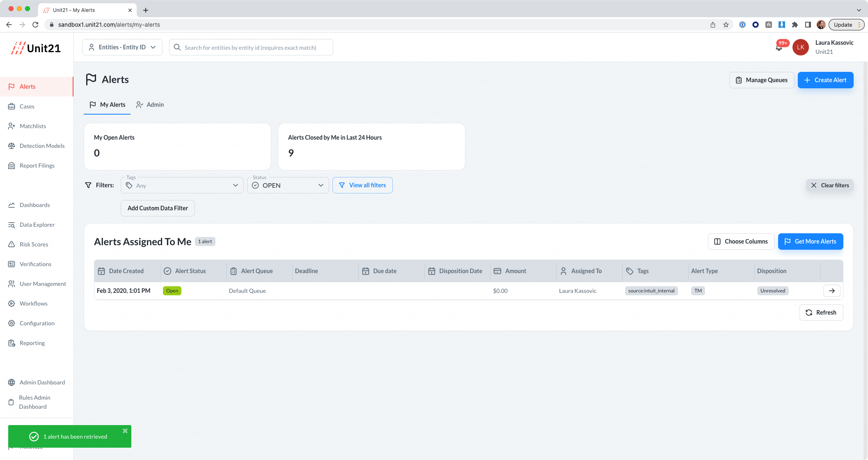The height and width of the screenshot is (460, 868).
Task: Open the Status OPEN dropdown
Action: pyautogui.click(x=288, y=185)
